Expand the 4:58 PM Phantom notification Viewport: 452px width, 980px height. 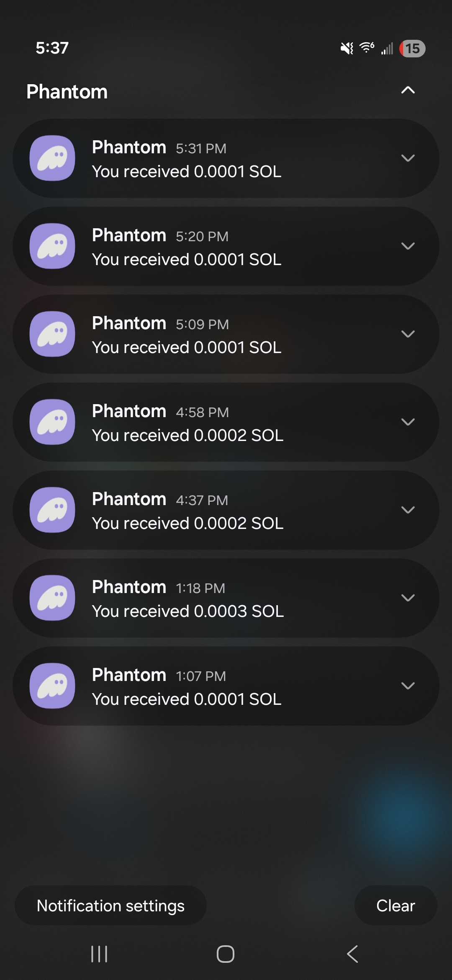coord(408,422)
